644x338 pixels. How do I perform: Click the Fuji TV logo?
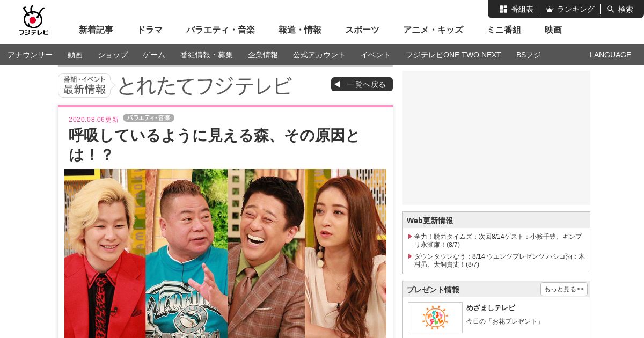point(33,20)
